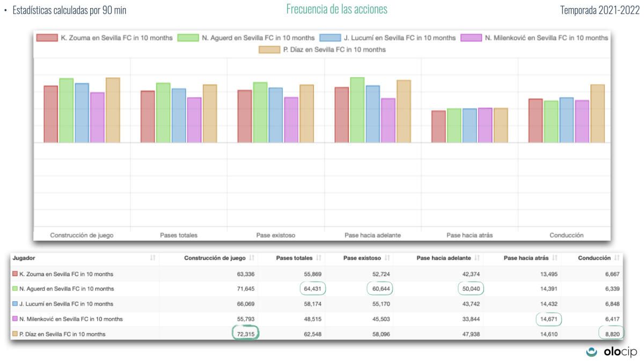
Task: Sort by Pase existoso using its sort icon
Action: (x=387, y=258)
